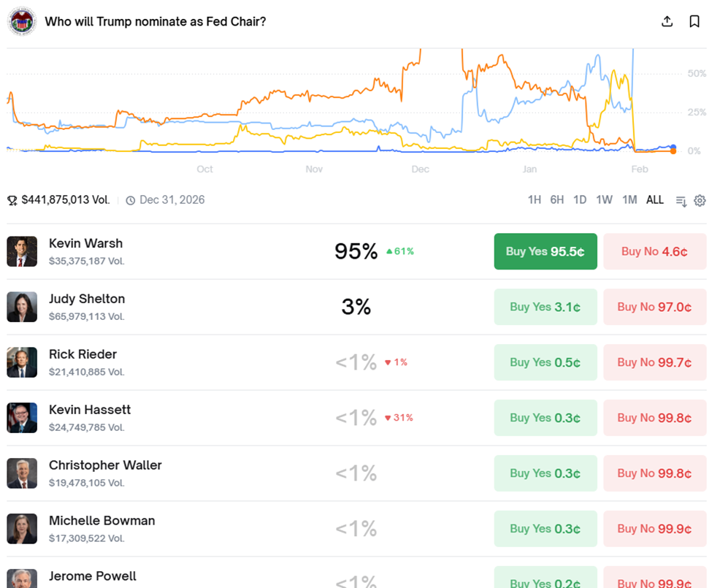The height and width of the screenshot is (588, 712).
Task: Buy Yes at 95.5¢ for Kevin Warsh
Action: (x=546, y=251)
